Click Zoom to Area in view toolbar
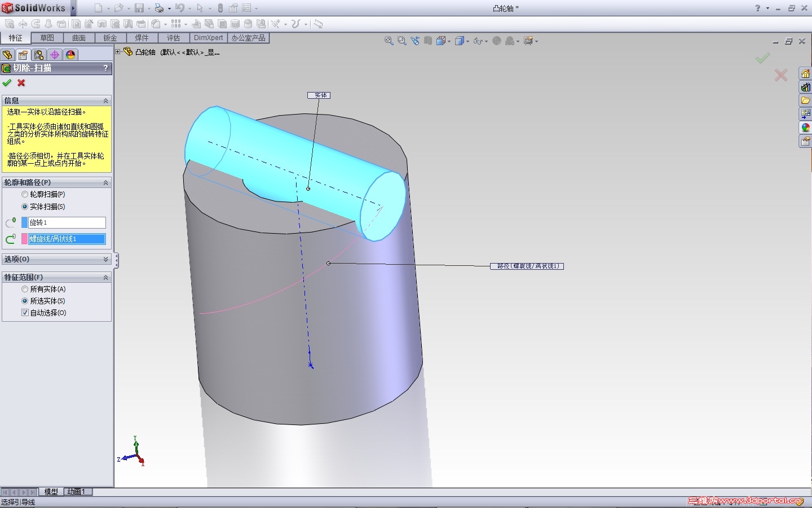 (401, 41)
